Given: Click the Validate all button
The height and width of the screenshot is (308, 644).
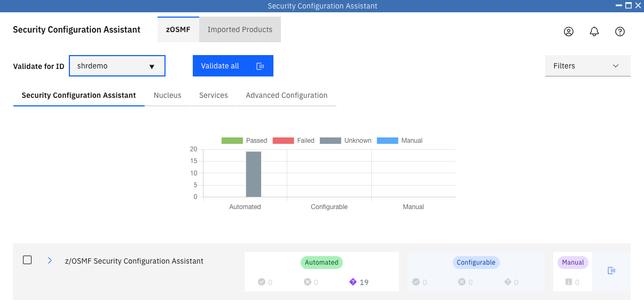Looking at the screenshot, I should pyautogui.click(x=233, y=66).
